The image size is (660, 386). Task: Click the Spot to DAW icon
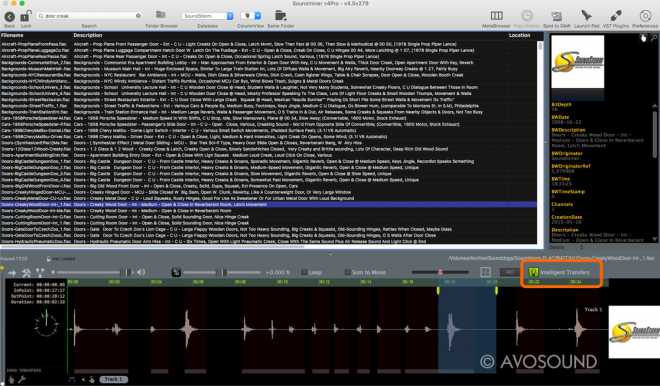556,16
